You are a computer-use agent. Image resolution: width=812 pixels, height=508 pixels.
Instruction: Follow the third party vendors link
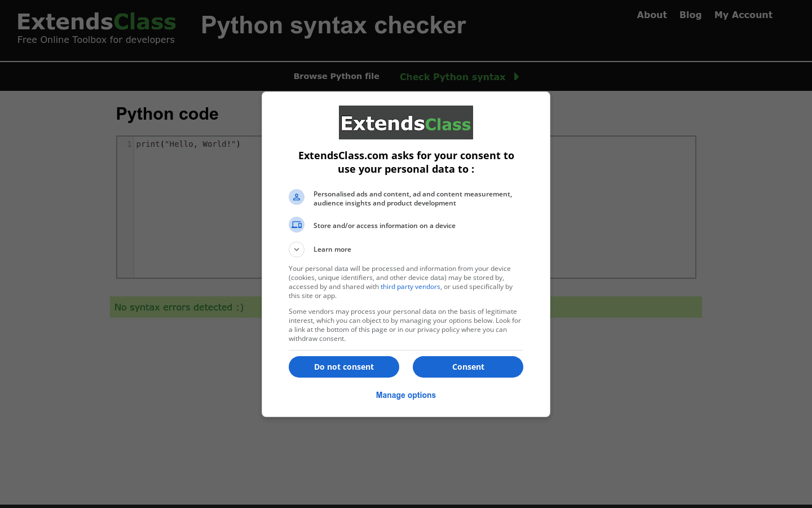[x=410, y=287]
